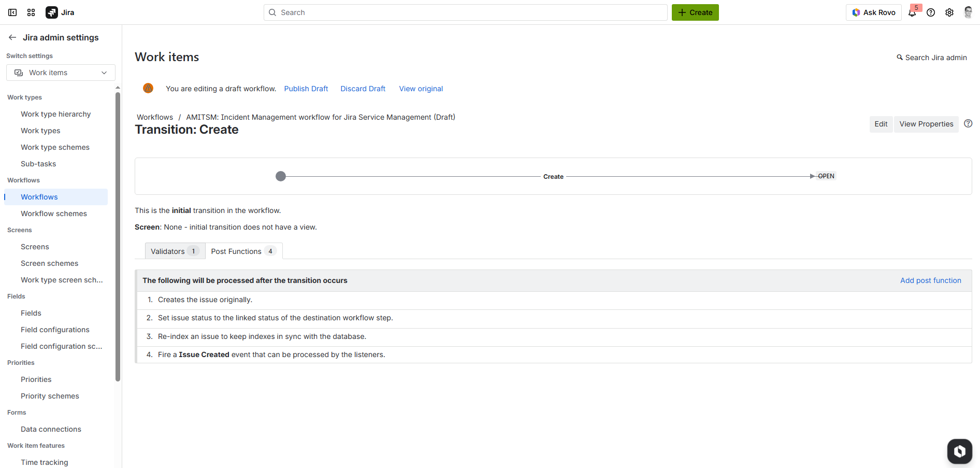Open the Rovo chat floating icon
Image resolution: width=980 pixels, height=468 pixels.
[x=960, y=451]
